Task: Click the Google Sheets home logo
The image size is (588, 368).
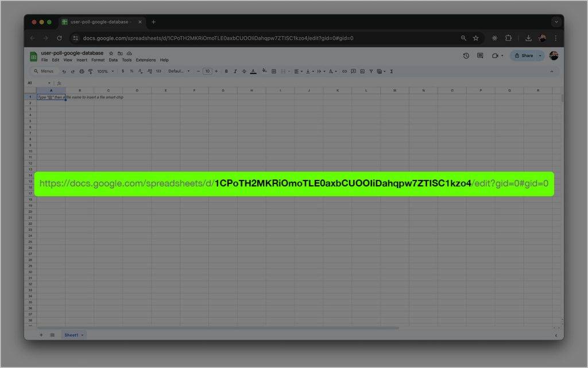Action: 33,57
